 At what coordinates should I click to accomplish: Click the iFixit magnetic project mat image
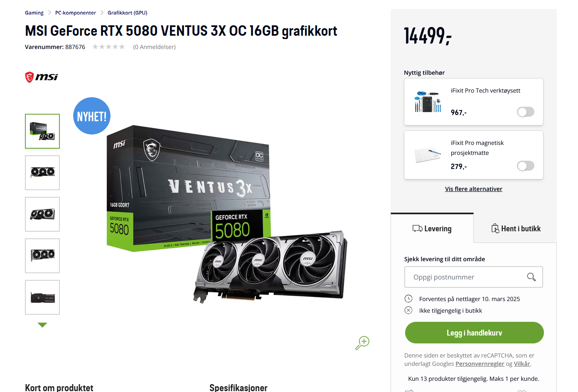(x=428, y=154)
